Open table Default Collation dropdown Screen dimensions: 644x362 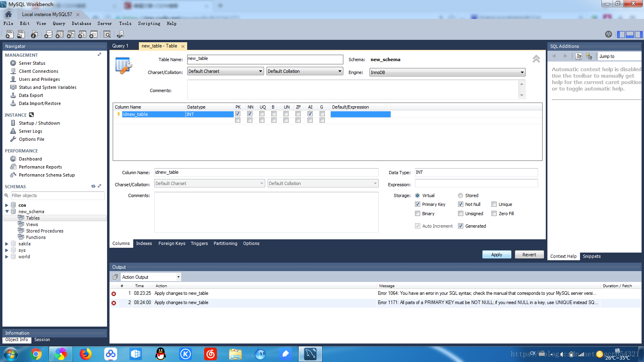(305, 71)
